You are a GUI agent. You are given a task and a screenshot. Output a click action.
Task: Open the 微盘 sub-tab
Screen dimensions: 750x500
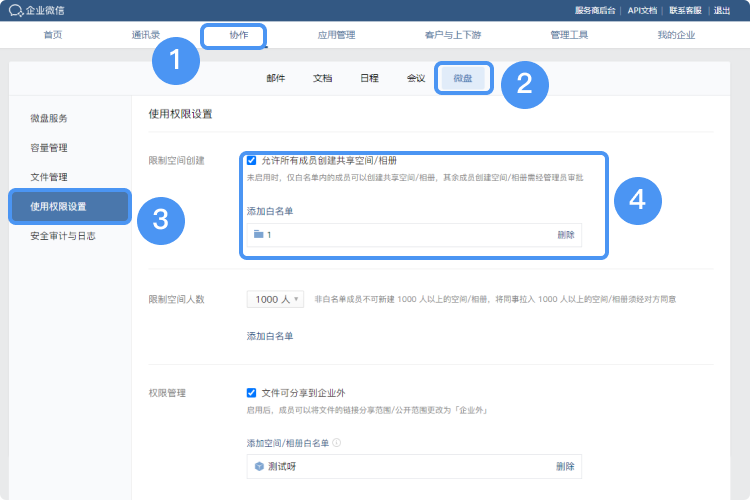463,78
